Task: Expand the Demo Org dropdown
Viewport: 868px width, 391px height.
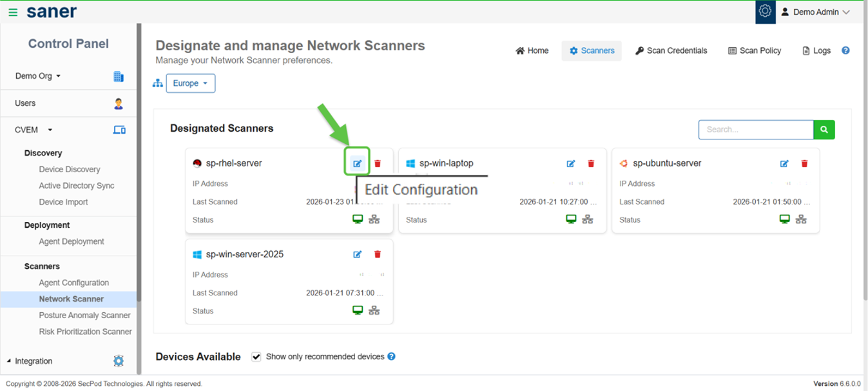Action: [x=38, y=76]
